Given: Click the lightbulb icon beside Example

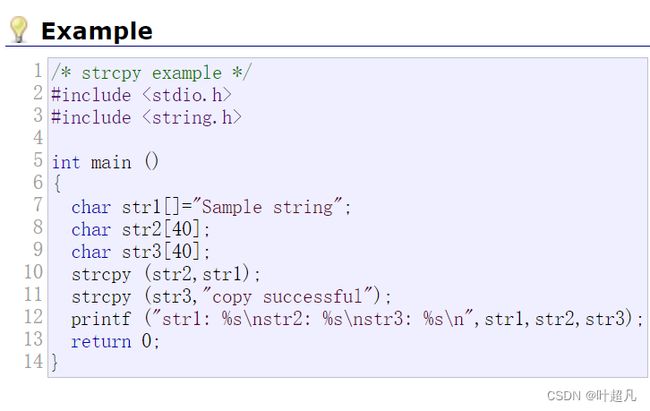Looking at the screenshot, I should pos(19,29).
